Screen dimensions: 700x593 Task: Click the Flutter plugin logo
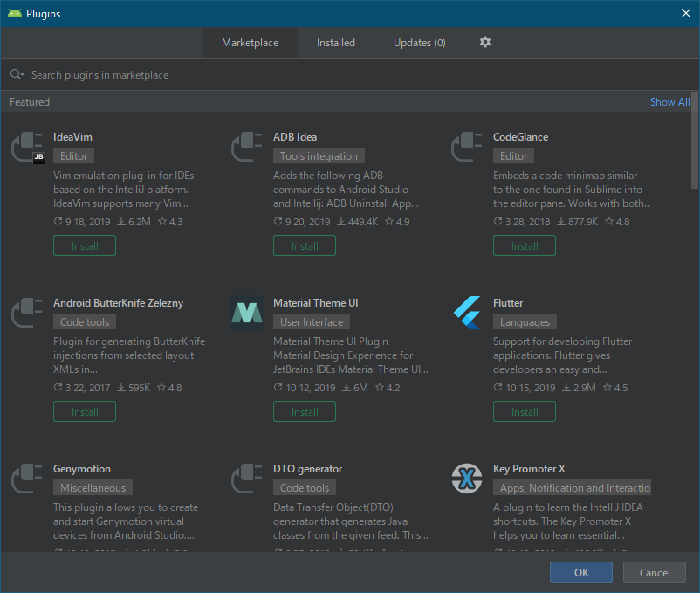[x=467, y=312]
